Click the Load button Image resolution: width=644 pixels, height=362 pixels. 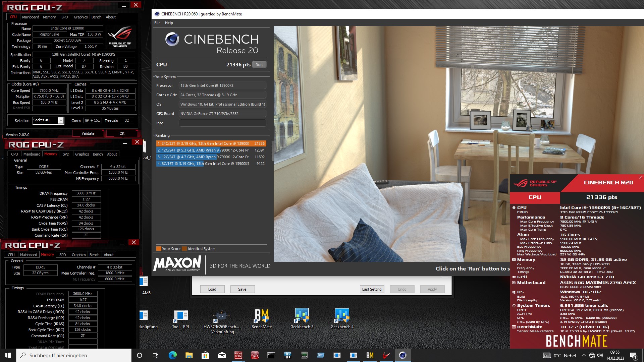coord(212,289)
